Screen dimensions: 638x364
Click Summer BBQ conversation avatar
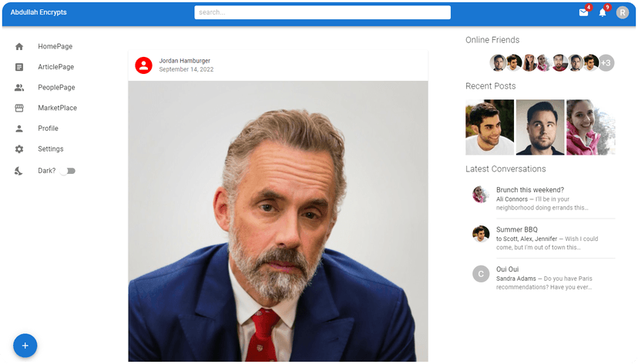coord(481,234)
